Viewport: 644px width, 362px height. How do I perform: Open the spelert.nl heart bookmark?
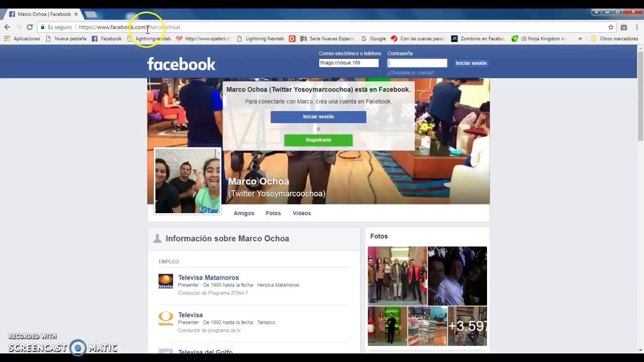tap(203, 39)
